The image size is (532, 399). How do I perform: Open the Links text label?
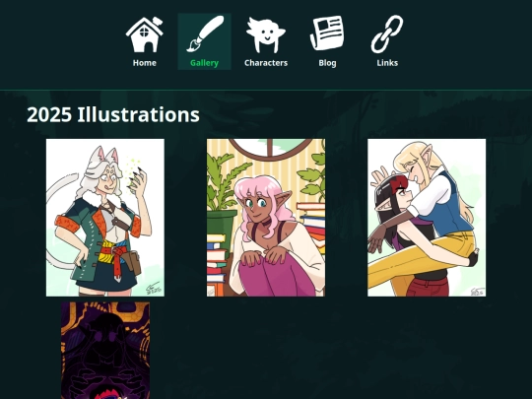pos(387,63)
